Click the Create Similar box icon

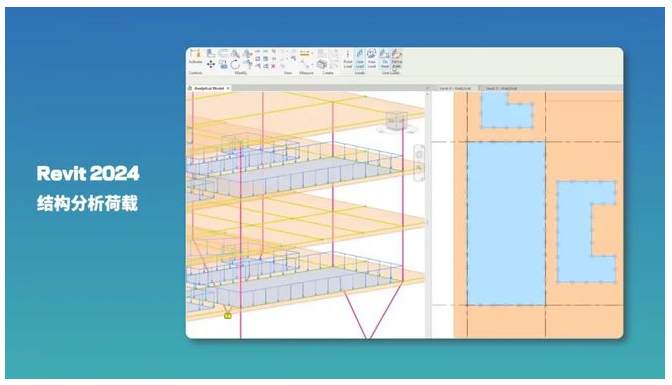(x=322, y=64)
